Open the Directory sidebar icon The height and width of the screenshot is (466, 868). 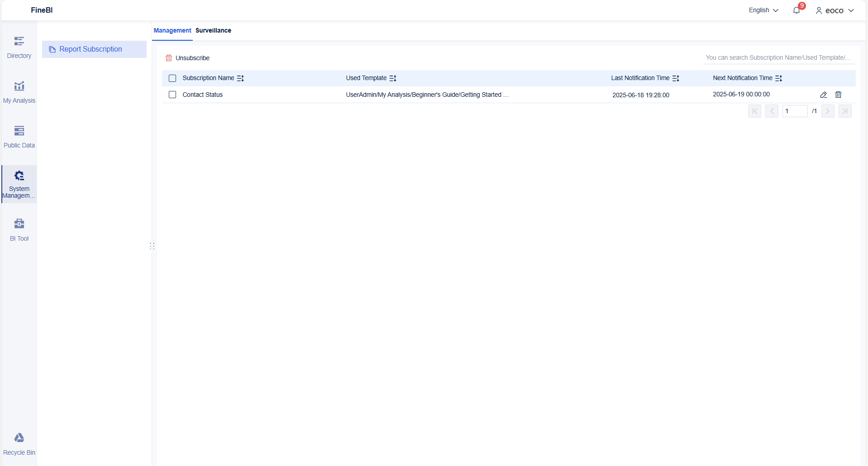(19, 48)
